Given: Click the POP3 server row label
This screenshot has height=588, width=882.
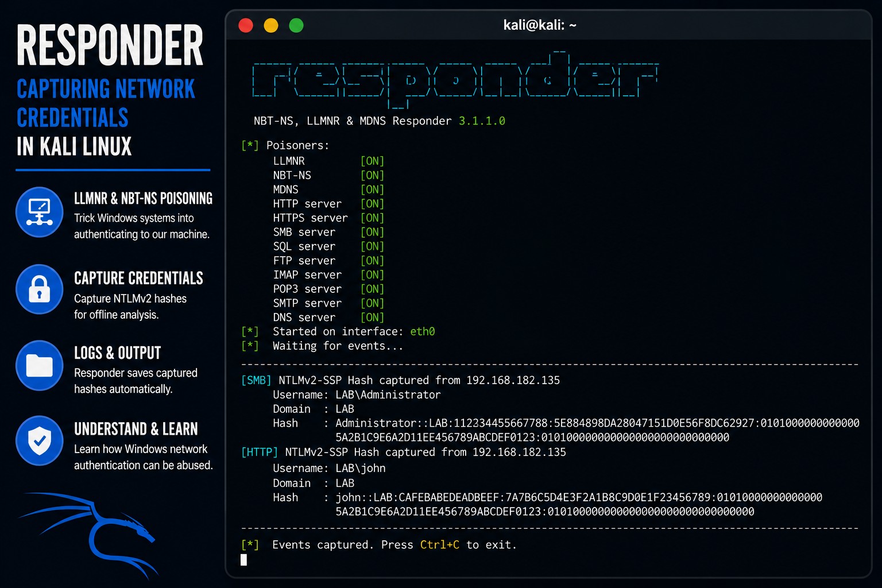Looking at the screenshot, I should [307, 289].
